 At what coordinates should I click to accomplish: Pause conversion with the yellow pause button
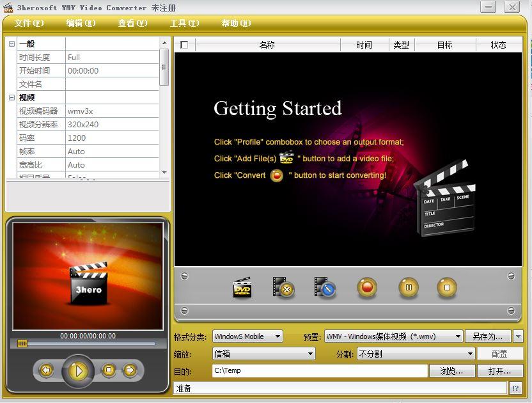pyautogui.click(x=409, y=288)
